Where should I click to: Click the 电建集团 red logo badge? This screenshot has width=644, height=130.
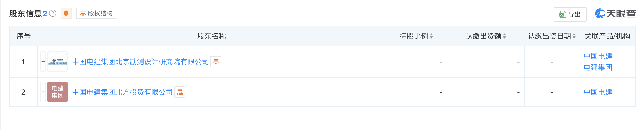pos(57,92)
